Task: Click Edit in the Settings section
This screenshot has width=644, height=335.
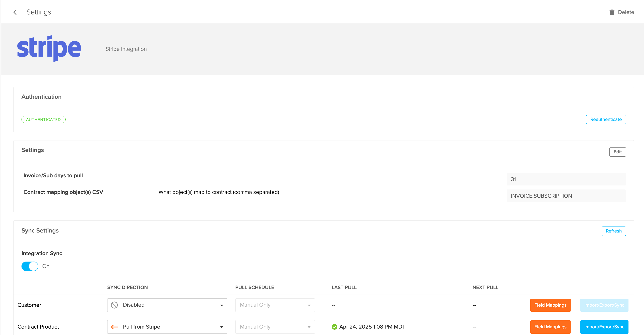Action: point(617,152)
